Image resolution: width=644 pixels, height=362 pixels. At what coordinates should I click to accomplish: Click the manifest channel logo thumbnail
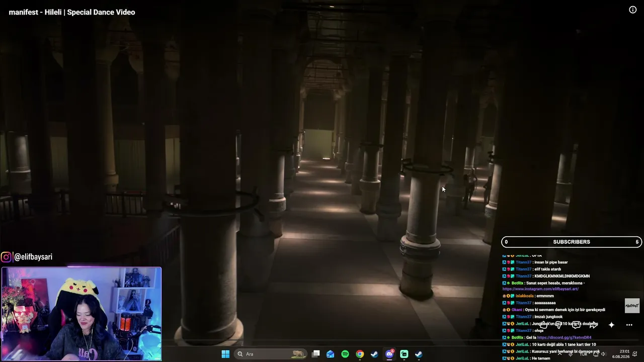[x=632, y=306]
